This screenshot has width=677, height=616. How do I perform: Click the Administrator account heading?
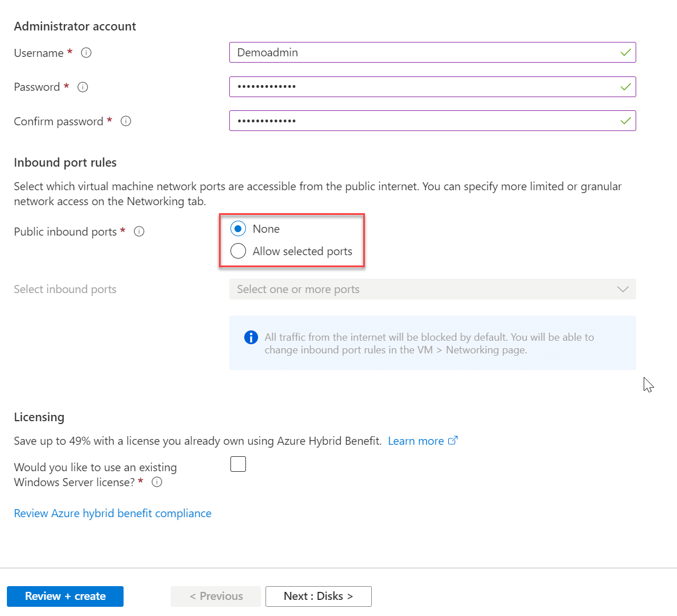(x=75, y=26)
